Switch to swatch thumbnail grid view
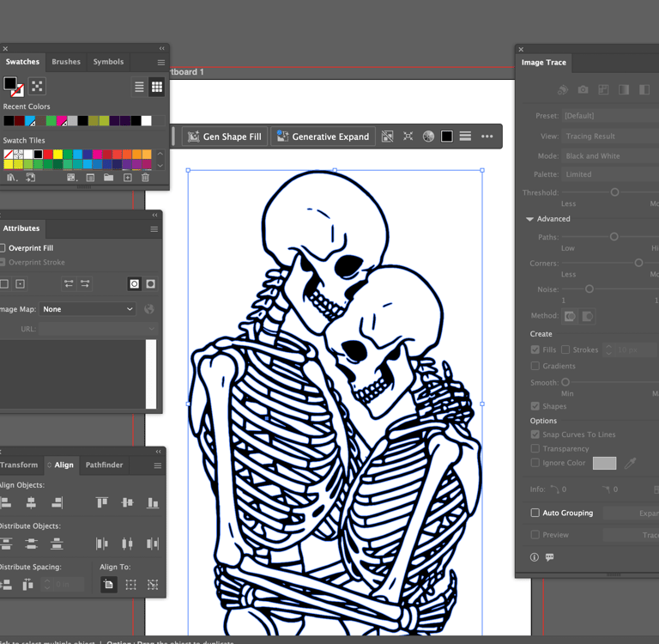Viewport: 659px width, 644px height. click(157, 87)
